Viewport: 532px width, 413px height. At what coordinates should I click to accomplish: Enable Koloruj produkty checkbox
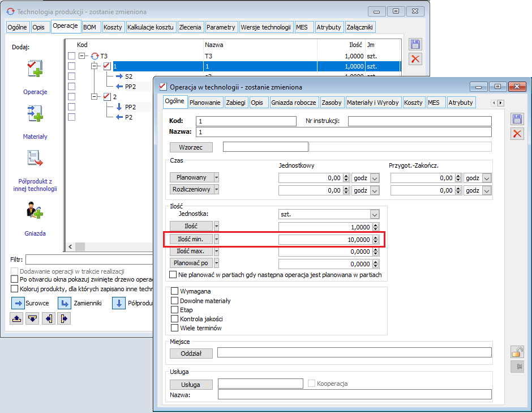point(14,289)
